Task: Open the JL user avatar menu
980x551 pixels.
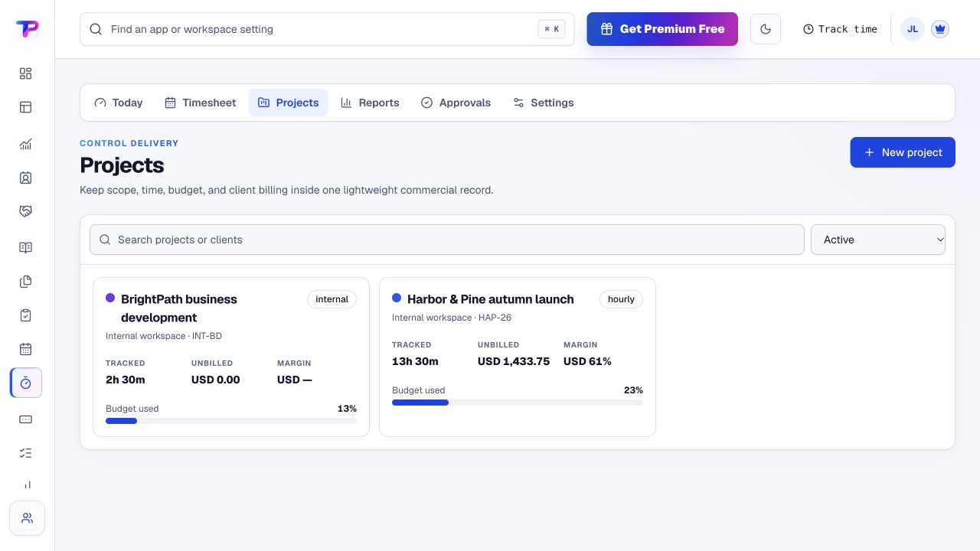Action: click(913, 29)
